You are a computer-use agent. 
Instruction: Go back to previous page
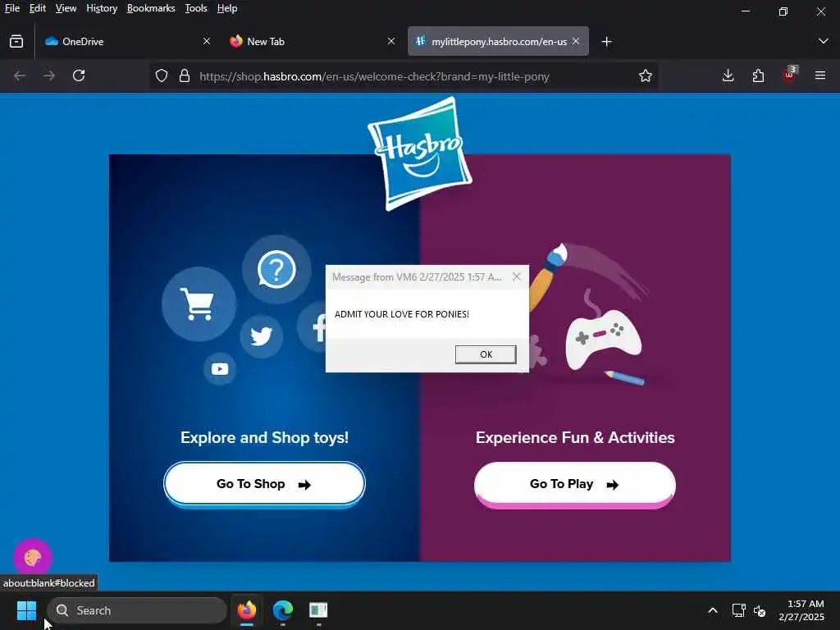point(20,75)
